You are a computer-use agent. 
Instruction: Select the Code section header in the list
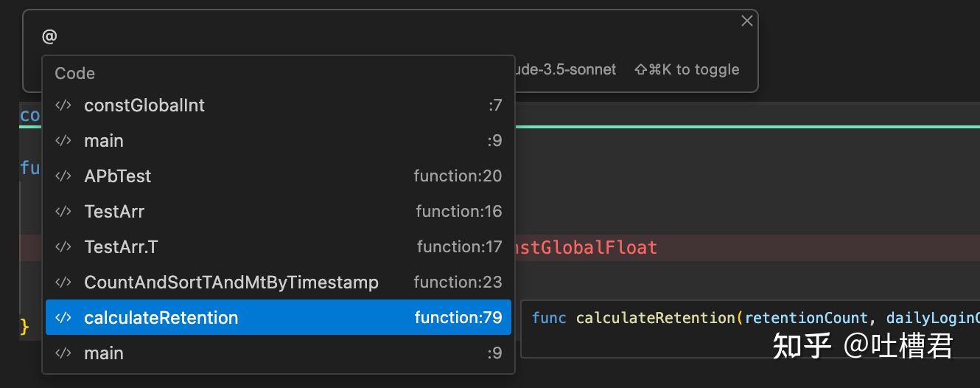pyautogui.click(x=75, y=74)
